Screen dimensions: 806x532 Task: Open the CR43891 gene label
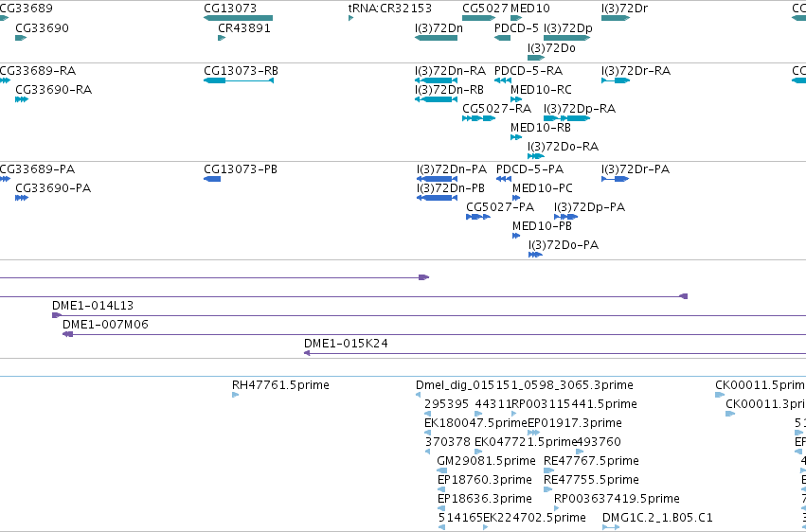coord(244,28)
